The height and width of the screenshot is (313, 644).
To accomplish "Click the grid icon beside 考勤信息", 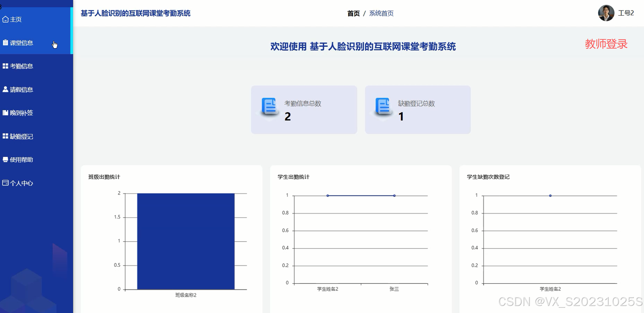I will [5, 66].
